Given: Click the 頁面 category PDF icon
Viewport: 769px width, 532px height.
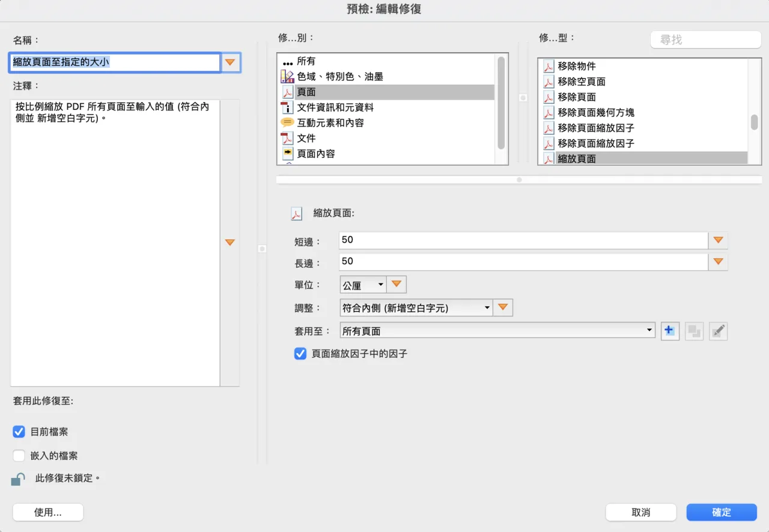Looking at the screenshot, I should pos(287,92).
